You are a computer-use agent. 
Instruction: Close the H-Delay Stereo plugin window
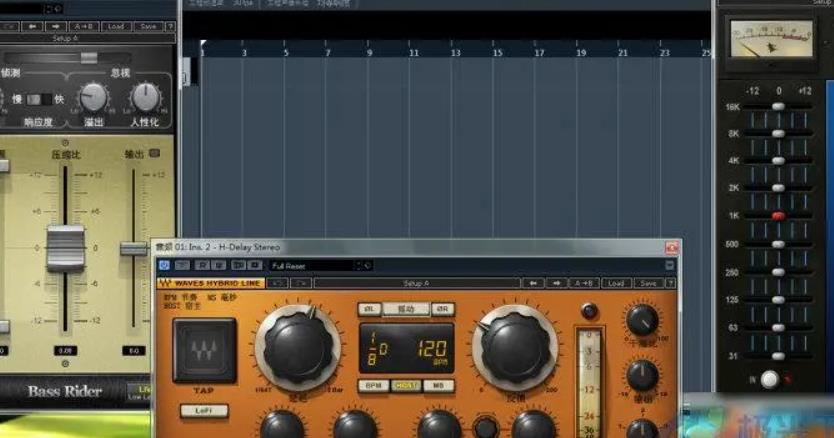coord(672,247)
